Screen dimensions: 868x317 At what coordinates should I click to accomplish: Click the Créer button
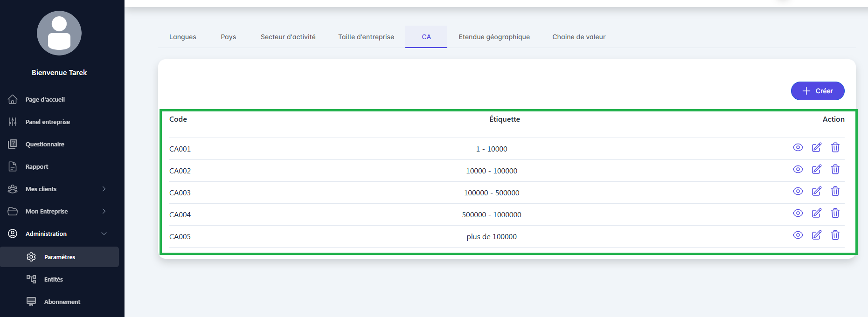817,91
